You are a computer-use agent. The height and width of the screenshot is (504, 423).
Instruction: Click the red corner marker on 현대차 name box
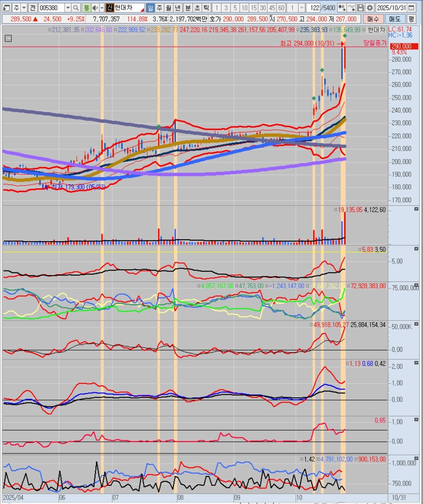[142, 10]
